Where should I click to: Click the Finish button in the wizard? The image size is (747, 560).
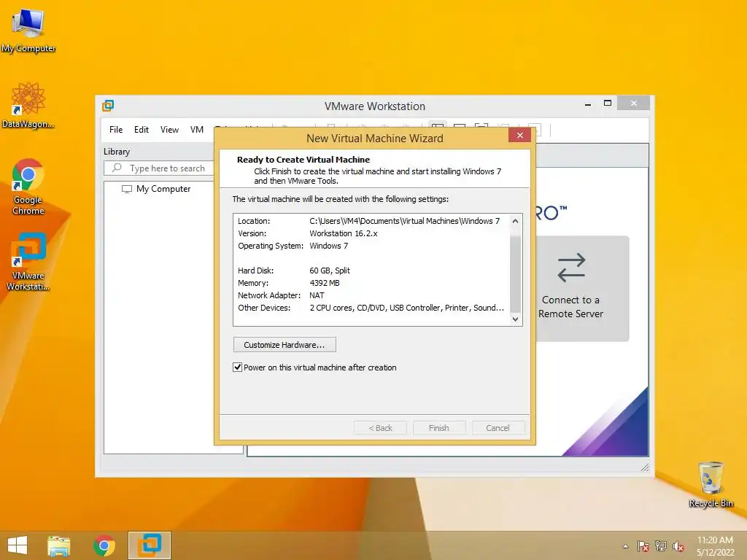[438, 427]
